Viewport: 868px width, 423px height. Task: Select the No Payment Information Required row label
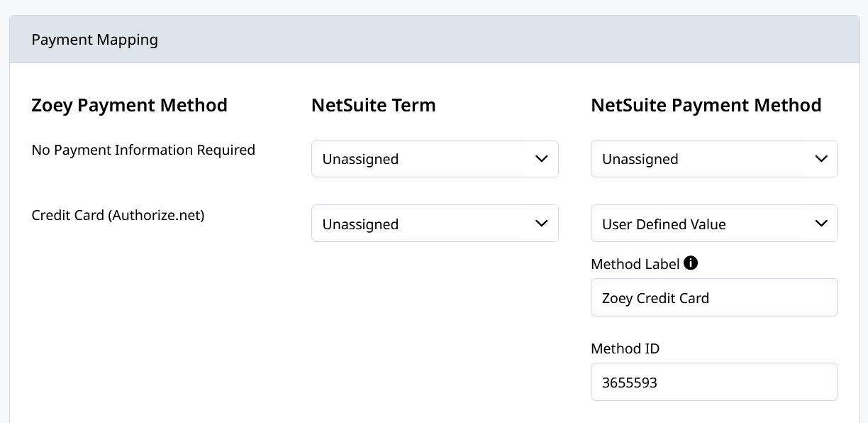tap(143, 150)
